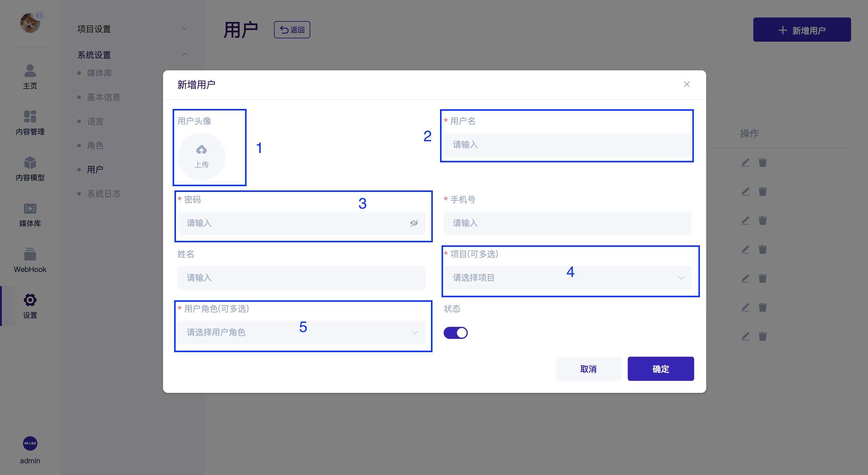Open the WebHook sidebar icon
This screenshot has height=475, width=868.
[30, 254]
